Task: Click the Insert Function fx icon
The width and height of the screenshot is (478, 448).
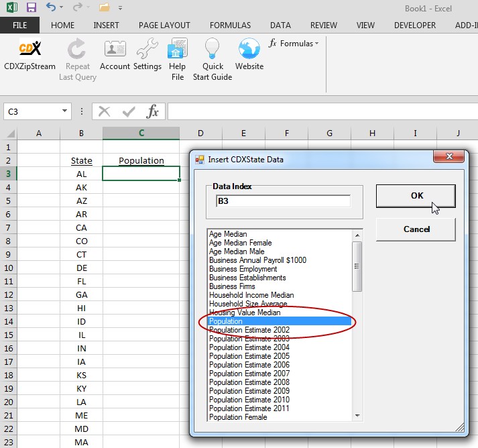Action: pyautogui.click(x=152, y=111)
